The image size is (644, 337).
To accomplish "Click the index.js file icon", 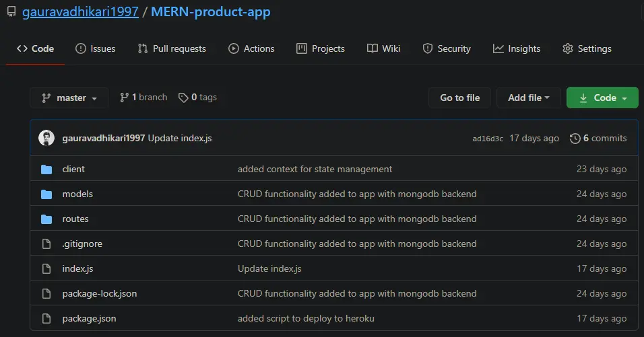I will (x=46, y=269).
